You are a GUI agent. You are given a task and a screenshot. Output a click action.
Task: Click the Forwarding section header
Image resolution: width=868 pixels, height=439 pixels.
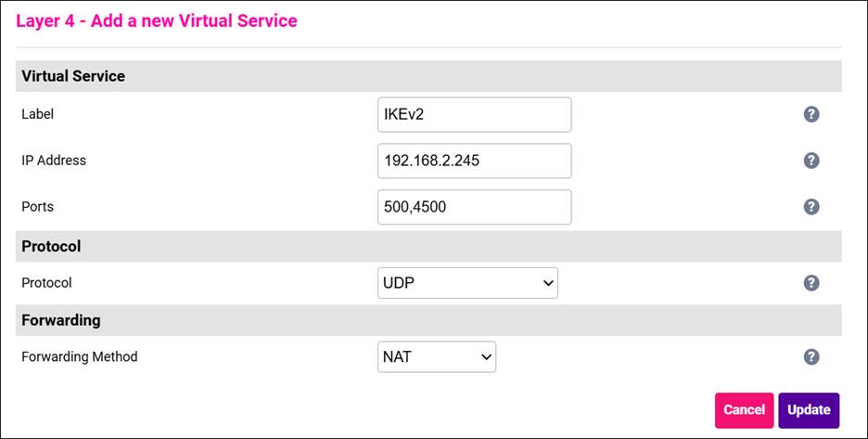61,320
